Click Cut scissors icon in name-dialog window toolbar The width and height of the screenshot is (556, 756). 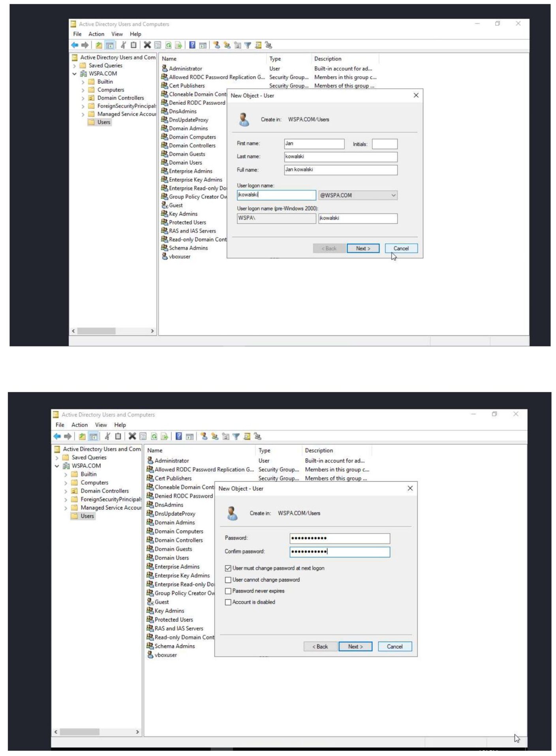click(123, 45)
